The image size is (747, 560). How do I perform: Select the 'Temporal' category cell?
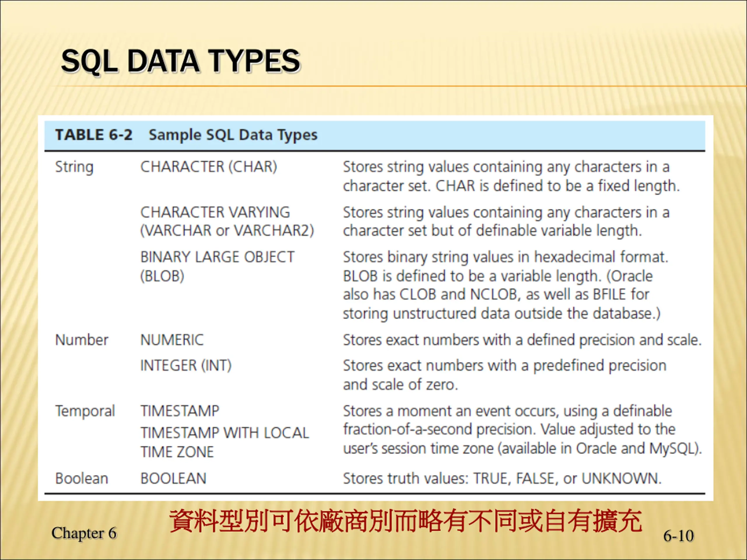(85, 412)
